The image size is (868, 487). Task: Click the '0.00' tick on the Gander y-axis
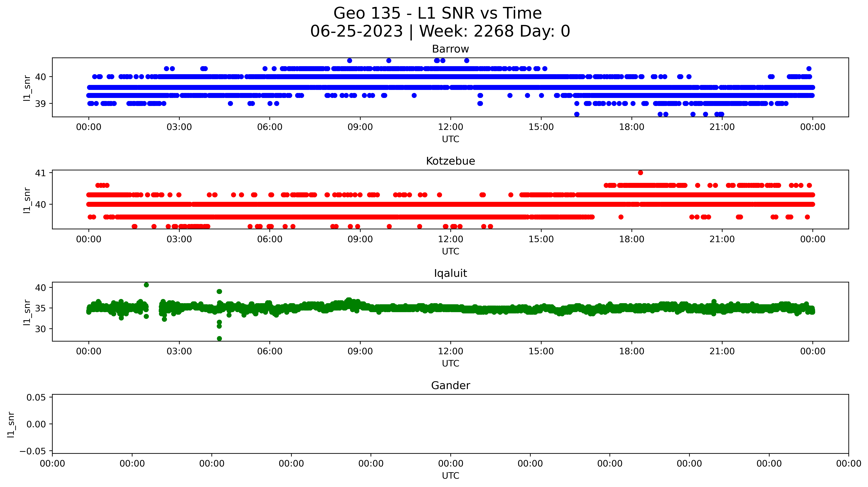point(36,424)
